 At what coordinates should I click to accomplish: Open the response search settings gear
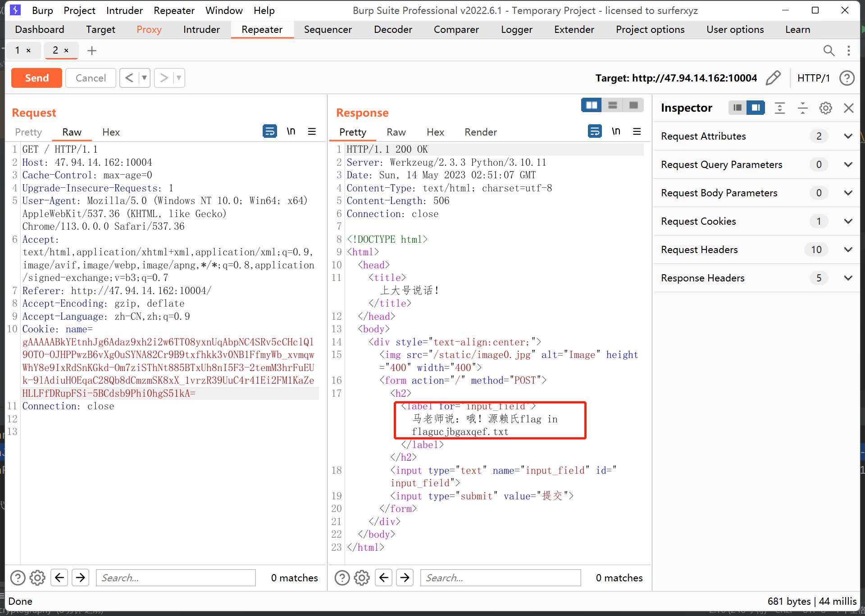click(362, 578)
